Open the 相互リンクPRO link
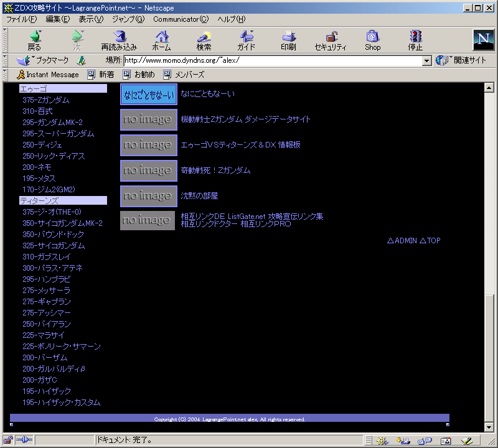This screenshot has width=498, height=448. coord(266,224)
